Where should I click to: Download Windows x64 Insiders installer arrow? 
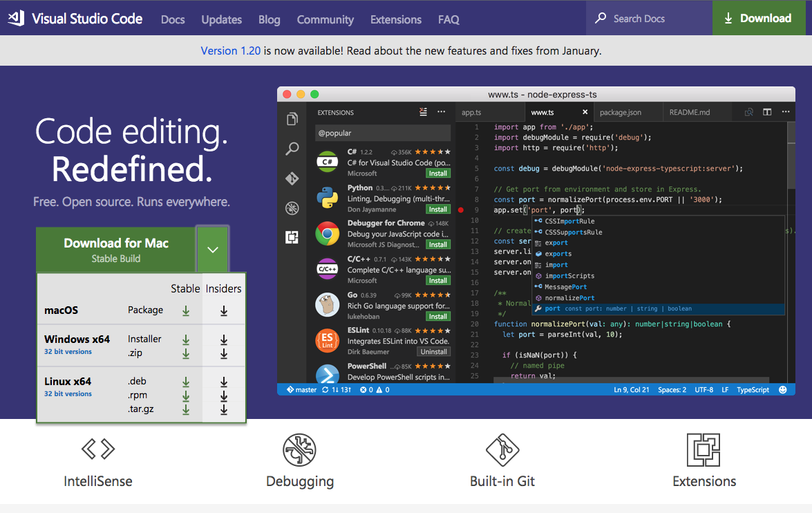[x=224, y=339]
